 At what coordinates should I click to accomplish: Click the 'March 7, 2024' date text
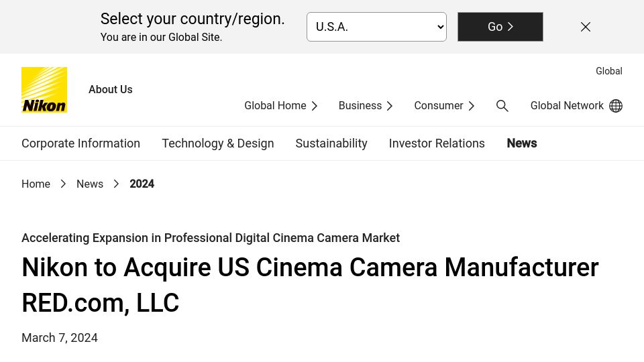(x=60, y=338)
